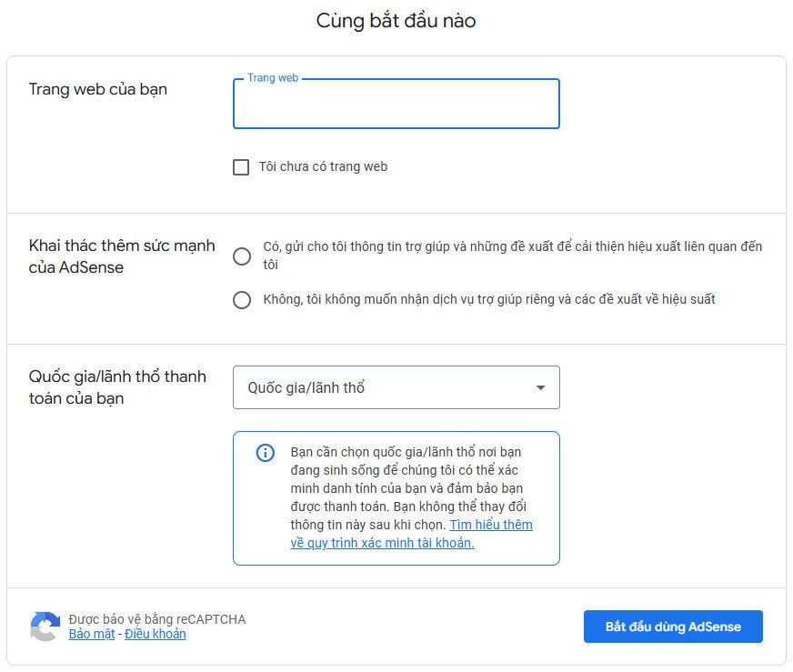Click the account verification info box
793x672 pixels.
tap(396, 498)
